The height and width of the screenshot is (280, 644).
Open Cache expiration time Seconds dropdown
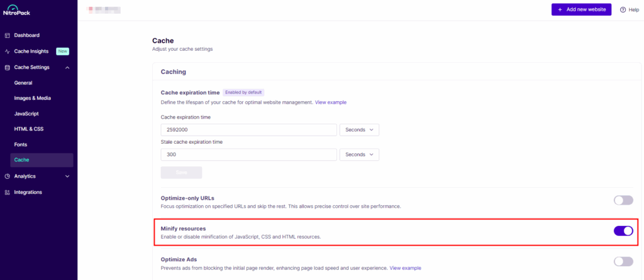[359, 130]
